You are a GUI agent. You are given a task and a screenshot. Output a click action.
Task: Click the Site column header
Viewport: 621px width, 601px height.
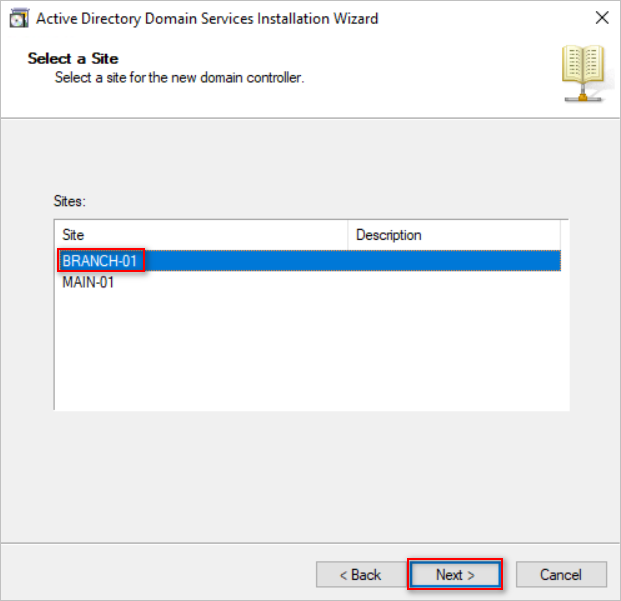(x=201, y=235)
